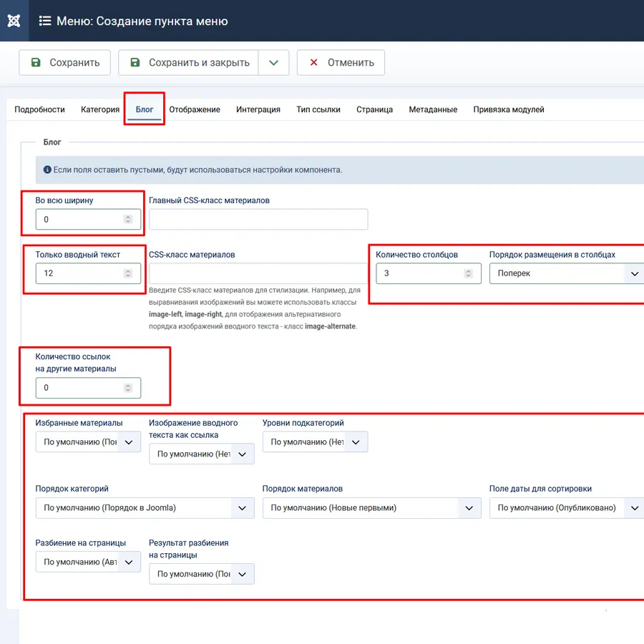Adjust the Только вводный текст stepper arrows

click(x=128, y=273)
